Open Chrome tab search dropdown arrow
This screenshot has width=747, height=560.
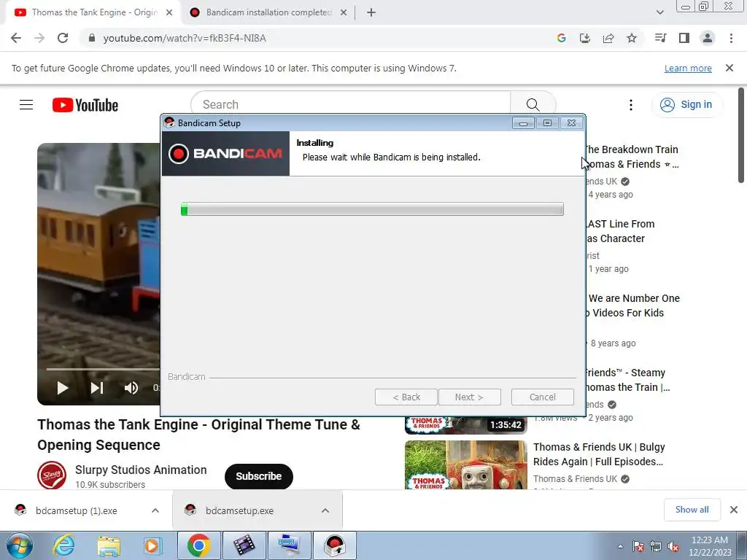[x=659, y=12]
